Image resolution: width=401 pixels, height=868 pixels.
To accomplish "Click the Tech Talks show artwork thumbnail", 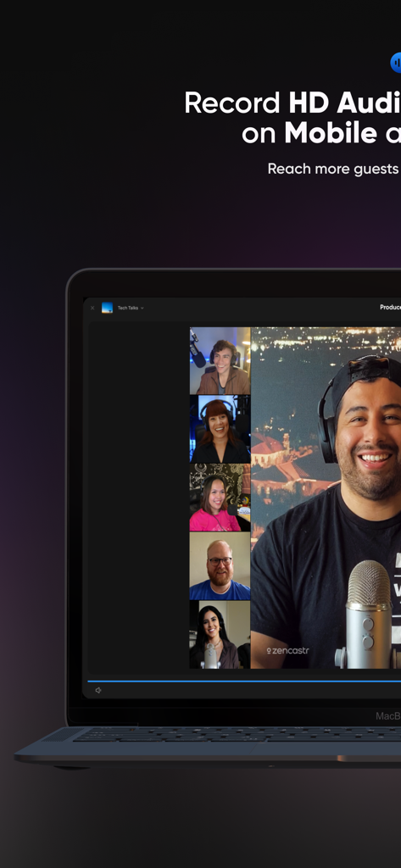I will (x=107, y=308).
